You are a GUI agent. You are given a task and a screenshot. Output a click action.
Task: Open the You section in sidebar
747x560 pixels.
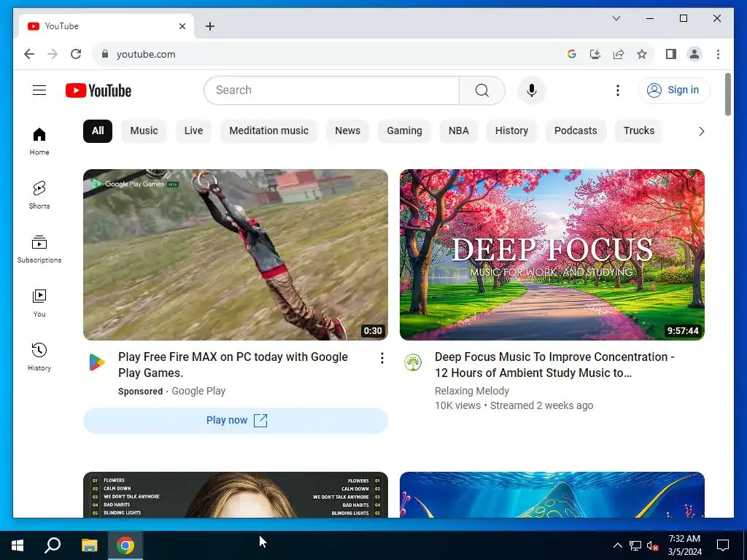tap(39, 303)
